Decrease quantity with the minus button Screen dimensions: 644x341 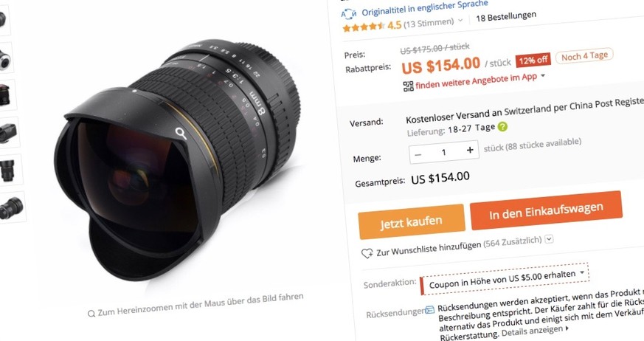[418, 155]
